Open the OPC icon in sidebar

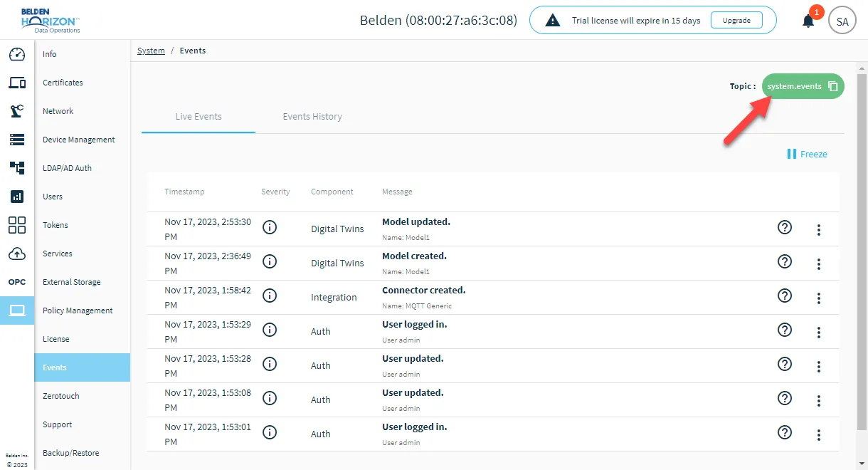coord(17,282)
